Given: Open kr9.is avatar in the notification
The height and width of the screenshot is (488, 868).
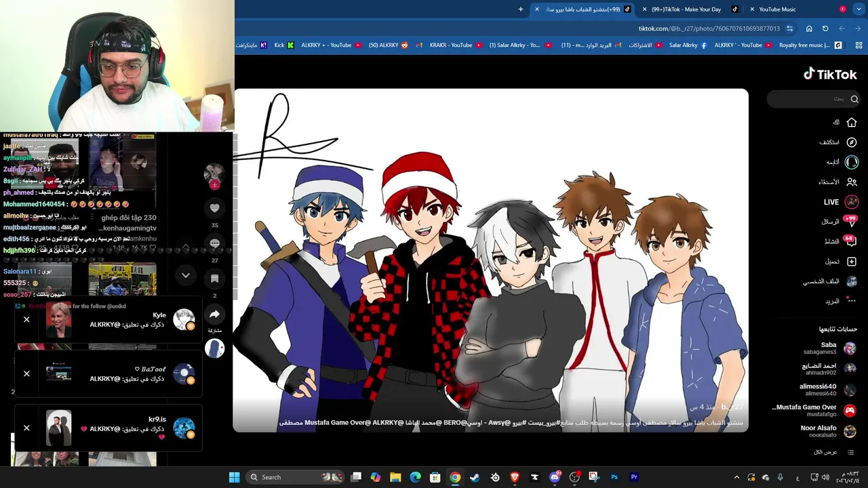Looking at the screenshot, I should (184, 428).
